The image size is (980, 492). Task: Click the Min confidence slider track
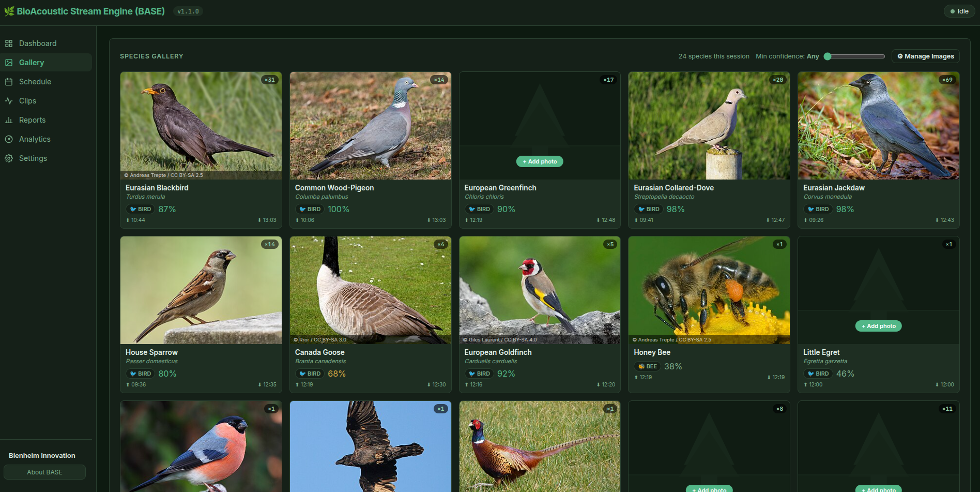click(854, 56)
